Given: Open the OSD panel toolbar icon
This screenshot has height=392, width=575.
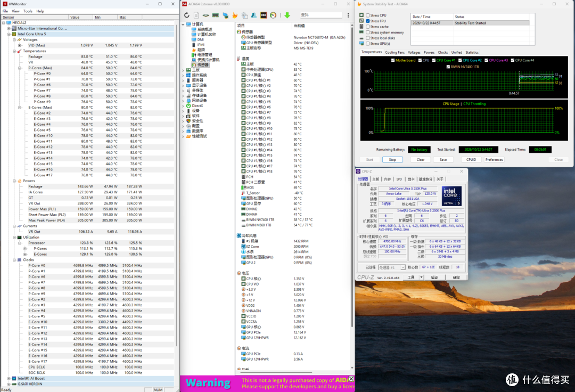Looking at the screenshot, I should pos(264,15).
